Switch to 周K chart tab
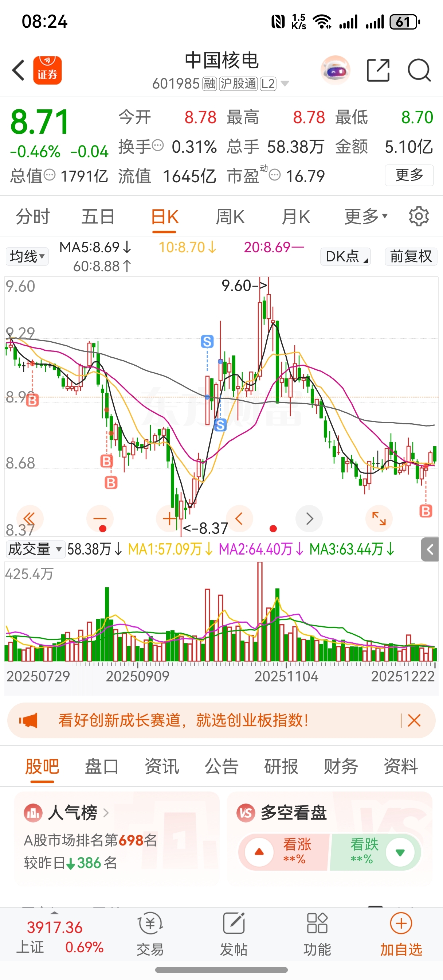 230,217
